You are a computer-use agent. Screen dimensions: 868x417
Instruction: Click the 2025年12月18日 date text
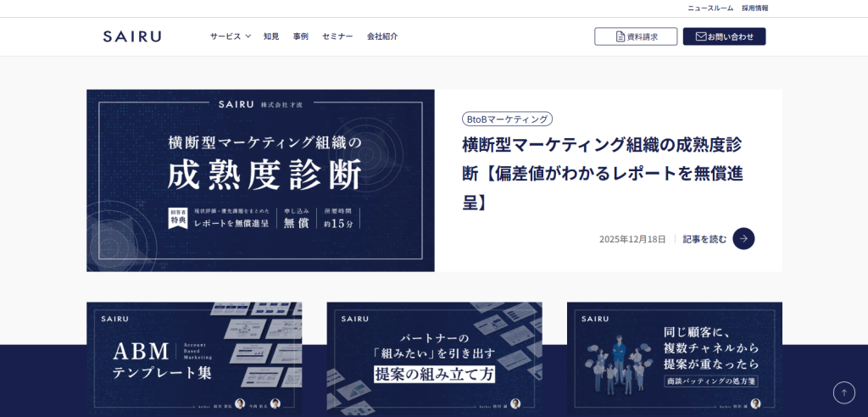click(x=632, y=239)
